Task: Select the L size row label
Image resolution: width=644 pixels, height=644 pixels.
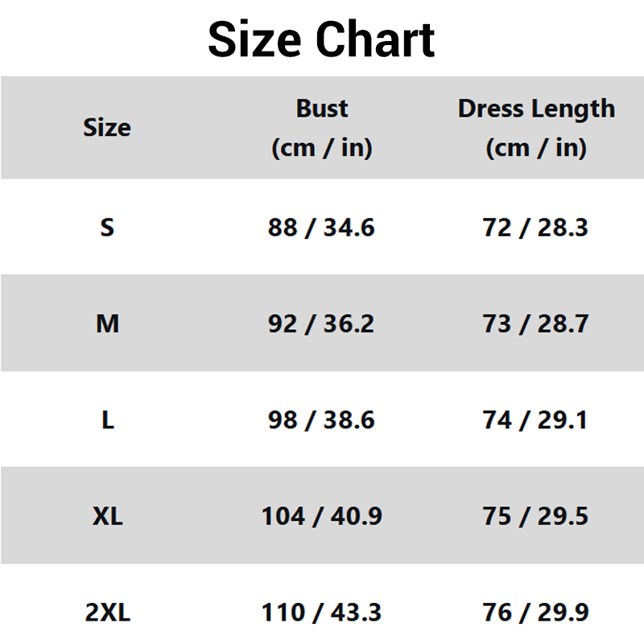Action: tap(108, 419)
